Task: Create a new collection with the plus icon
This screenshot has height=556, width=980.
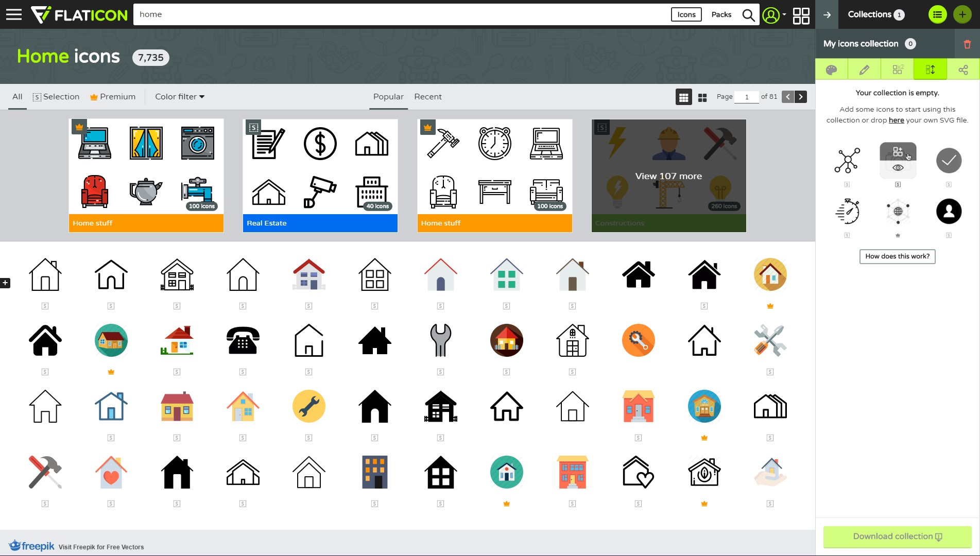Action: click(x=961, y=14)
